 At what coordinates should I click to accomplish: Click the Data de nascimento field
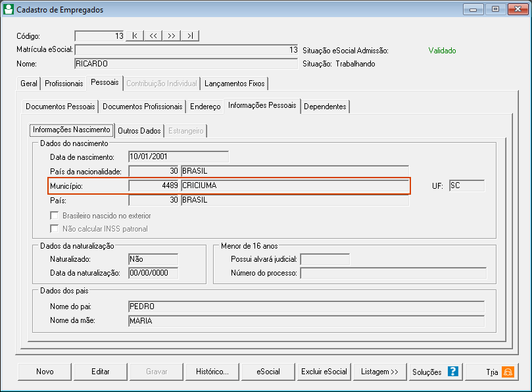tap(178, 157)
